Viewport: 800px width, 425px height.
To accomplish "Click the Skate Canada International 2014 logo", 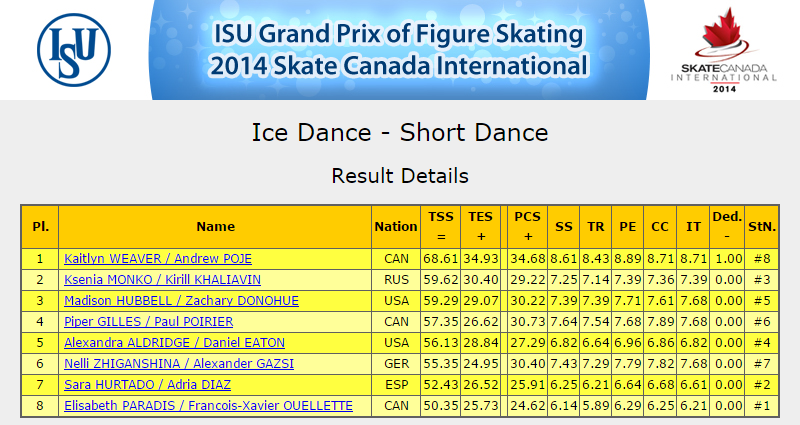I will pyautogui.click(x=723, y=50).
